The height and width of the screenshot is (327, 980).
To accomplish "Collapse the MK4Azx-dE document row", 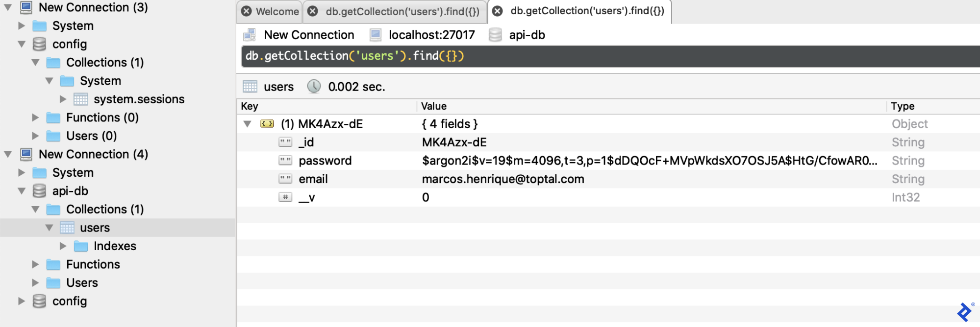I will [248, 124].
